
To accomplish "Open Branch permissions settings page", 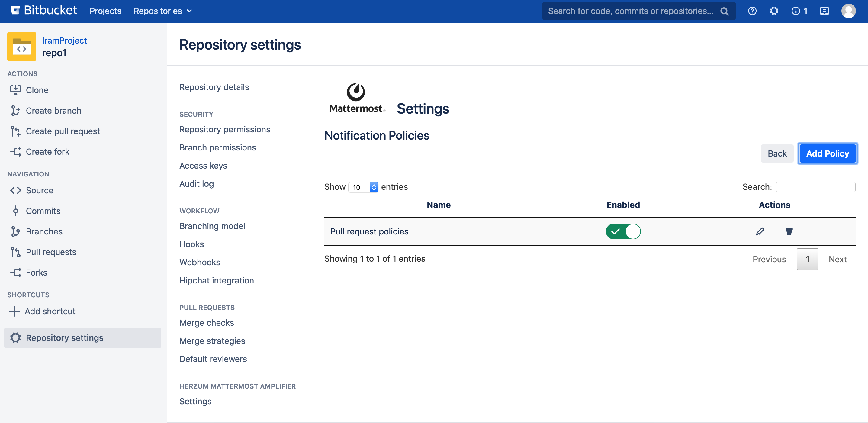I will click(x=217, y=147).
